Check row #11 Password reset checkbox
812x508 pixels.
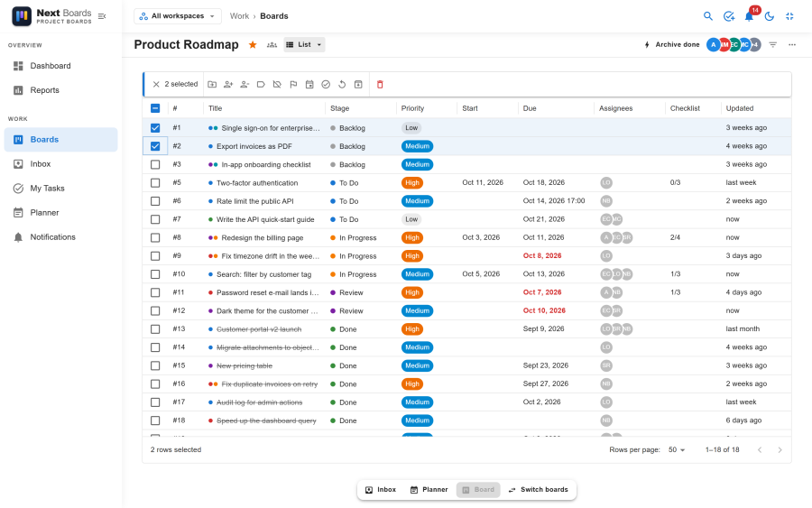(x=155, y=292)
